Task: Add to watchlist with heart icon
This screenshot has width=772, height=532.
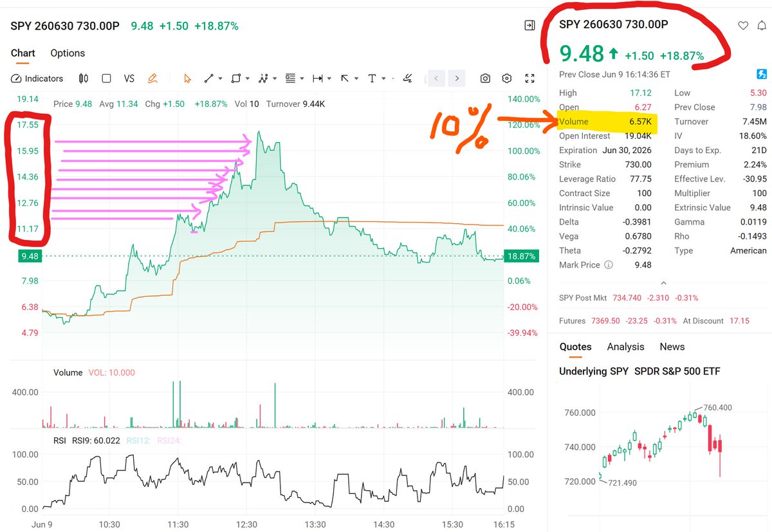Action: tap(743, 26)
